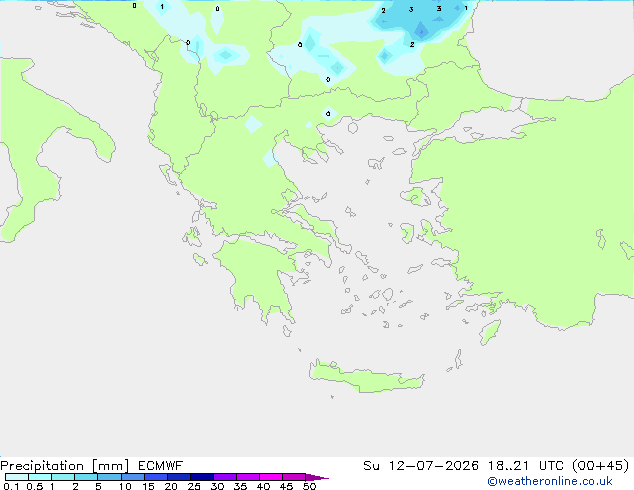Select the 40–45 mm magenta legend swatch
The width and height of the screenshot is (634, 490).
(271, 477)
